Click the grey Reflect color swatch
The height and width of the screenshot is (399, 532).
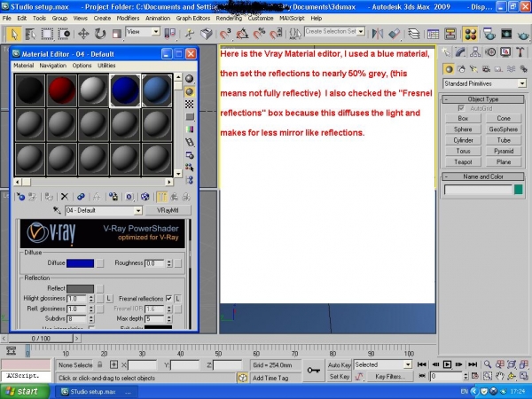coord(80,289)
